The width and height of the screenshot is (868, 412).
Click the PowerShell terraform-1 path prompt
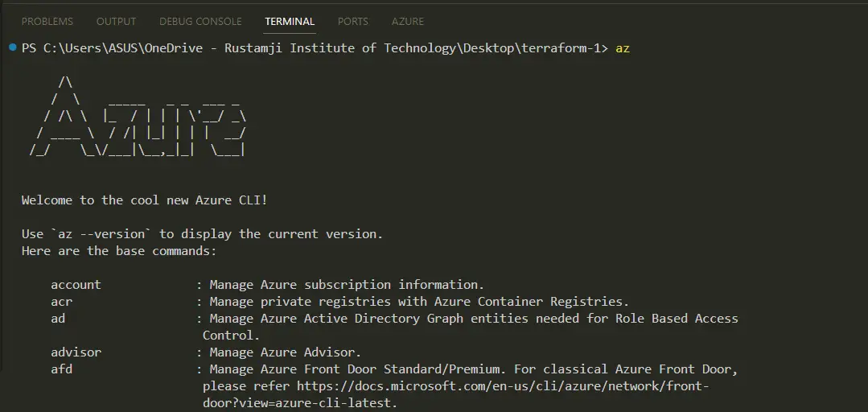(x=315, y=48)
